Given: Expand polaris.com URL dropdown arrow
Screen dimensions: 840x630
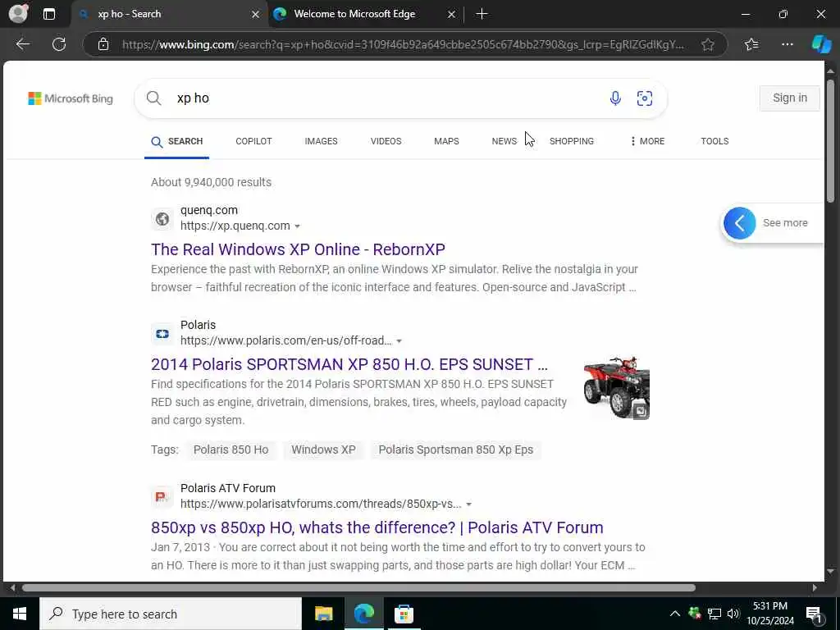Looking at the screenshot, I should click(x=399, y=341).
